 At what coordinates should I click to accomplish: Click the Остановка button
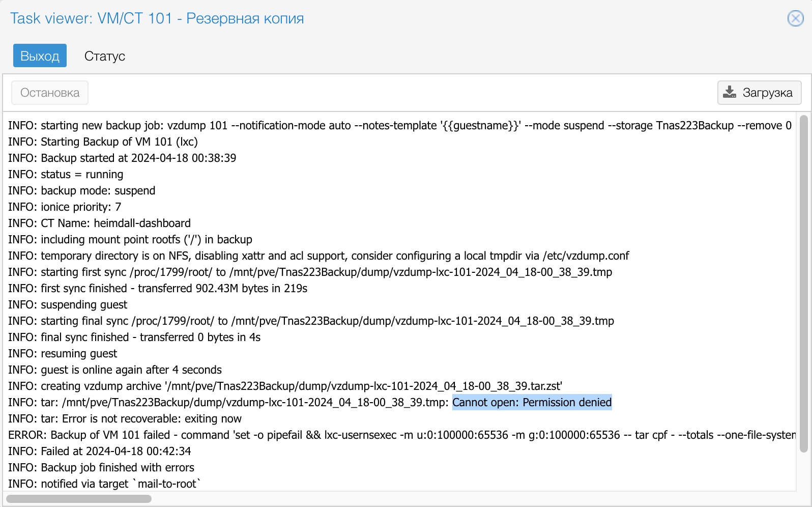click(x=50, y=93)
